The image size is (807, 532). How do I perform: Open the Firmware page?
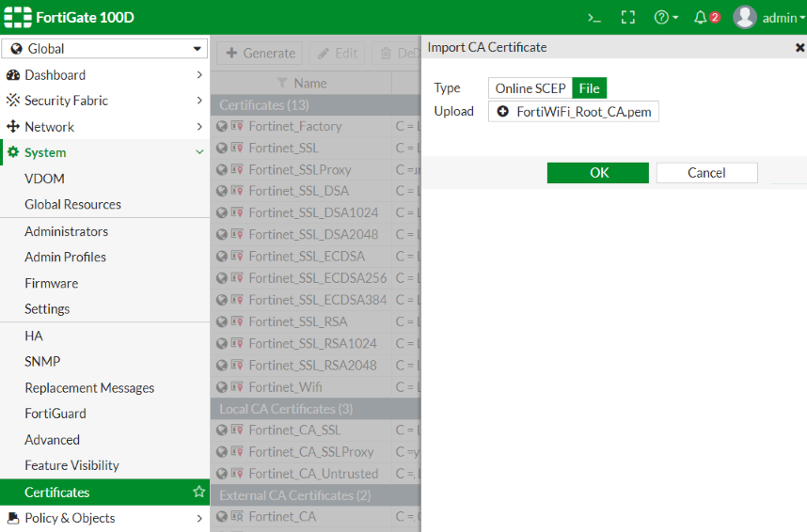pos(52,283)
